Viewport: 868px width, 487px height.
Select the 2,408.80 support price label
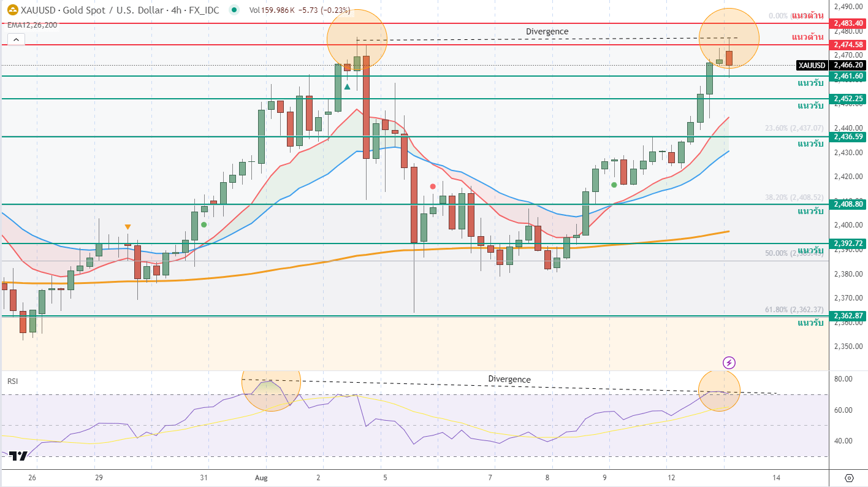(x=848, y=204)
